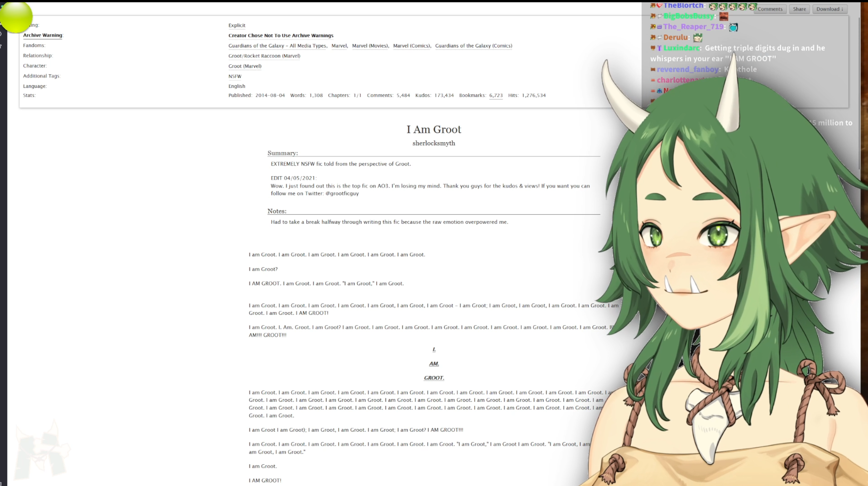
Task: Open the Explicit rating tag
Action: [x=237, y=25]
